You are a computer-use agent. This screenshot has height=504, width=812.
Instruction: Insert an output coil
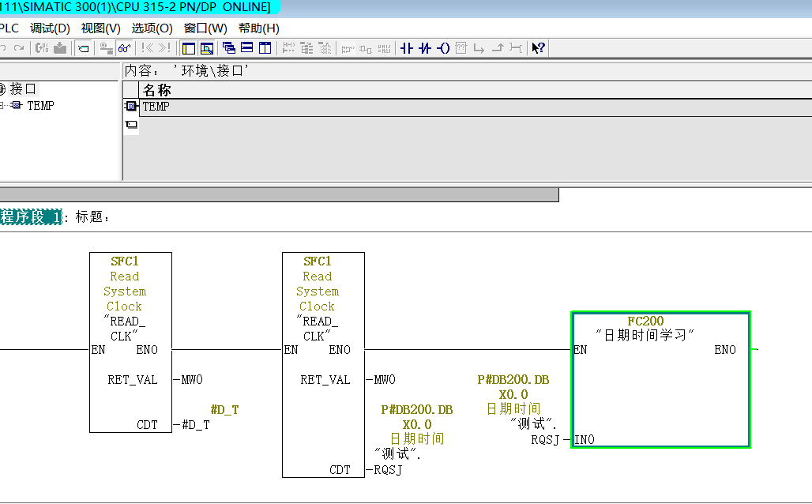(443, 48)
